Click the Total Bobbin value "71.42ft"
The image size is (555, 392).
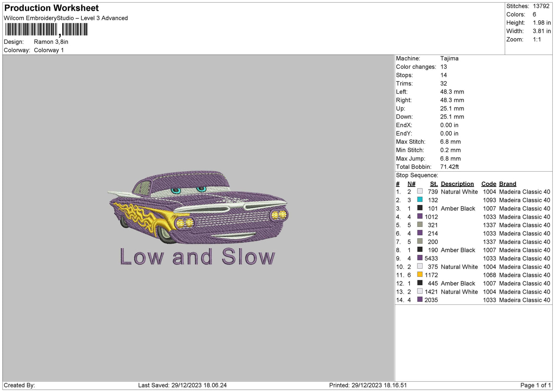450,167
